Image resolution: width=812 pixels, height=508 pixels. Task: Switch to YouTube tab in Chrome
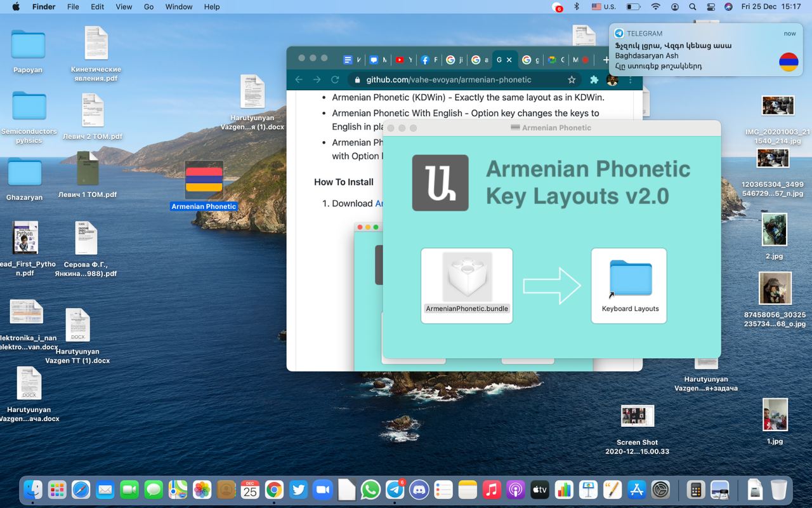(403, 60)
